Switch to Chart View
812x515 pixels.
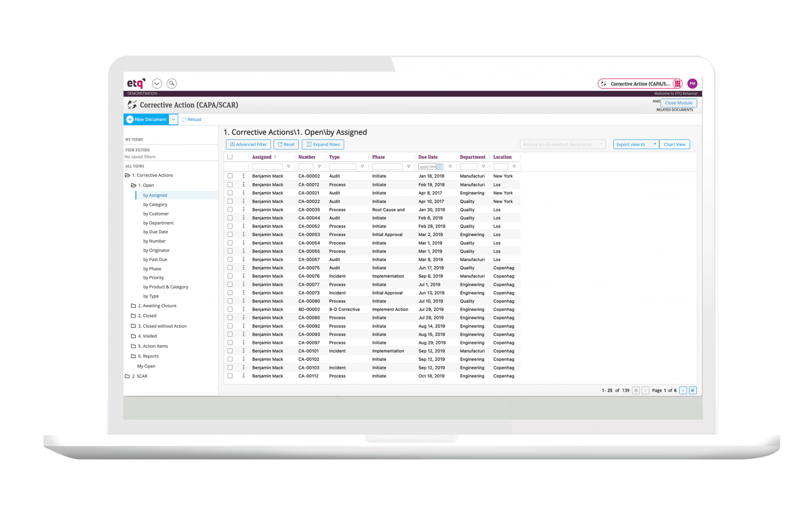[675, 145]
